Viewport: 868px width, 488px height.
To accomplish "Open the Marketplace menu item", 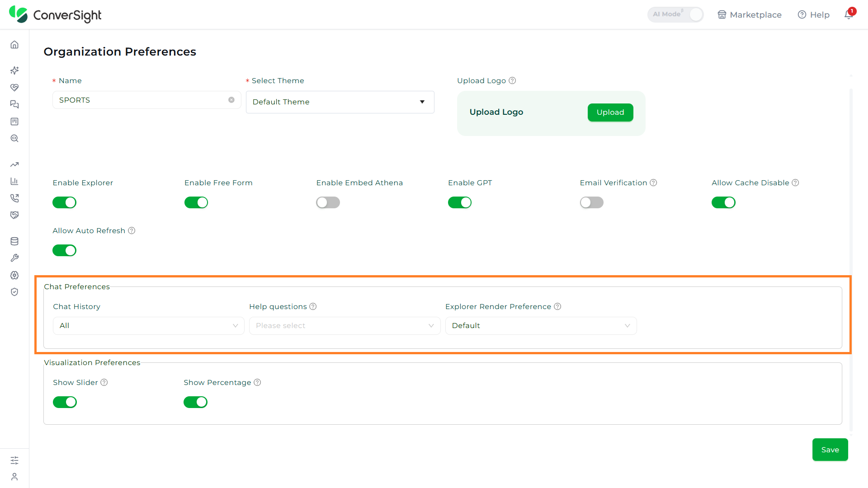I will [x=750, y=14].
